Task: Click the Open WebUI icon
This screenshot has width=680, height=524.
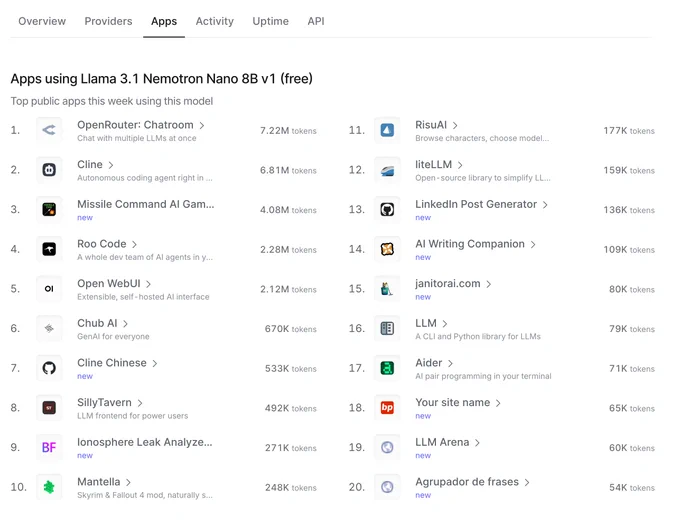Action: [49, 288]
